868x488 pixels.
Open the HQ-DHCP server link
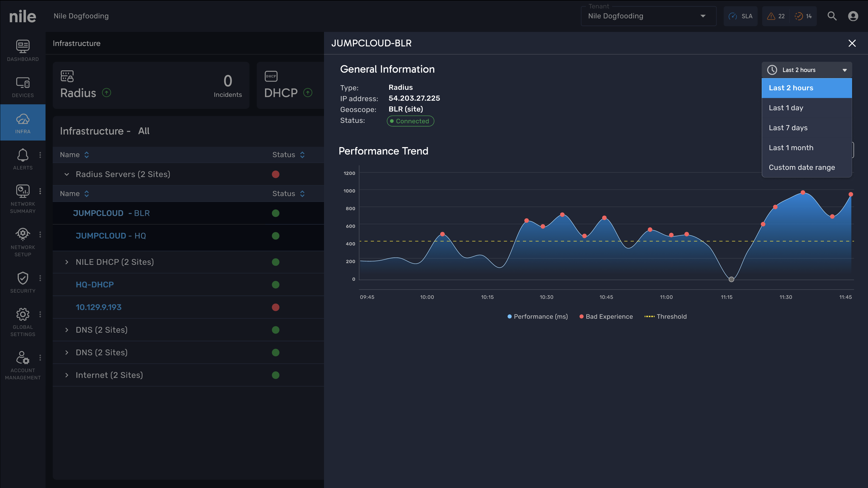[x=95, y=284]
